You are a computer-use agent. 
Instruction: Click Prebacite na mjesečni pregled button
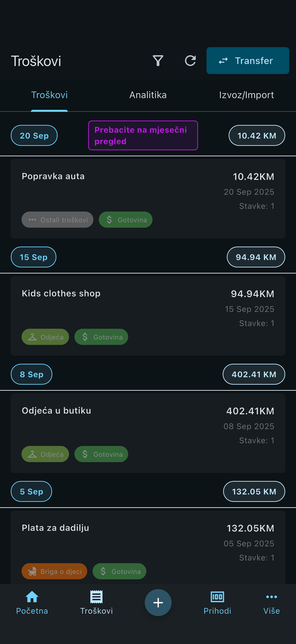click(x=143, y=135)
